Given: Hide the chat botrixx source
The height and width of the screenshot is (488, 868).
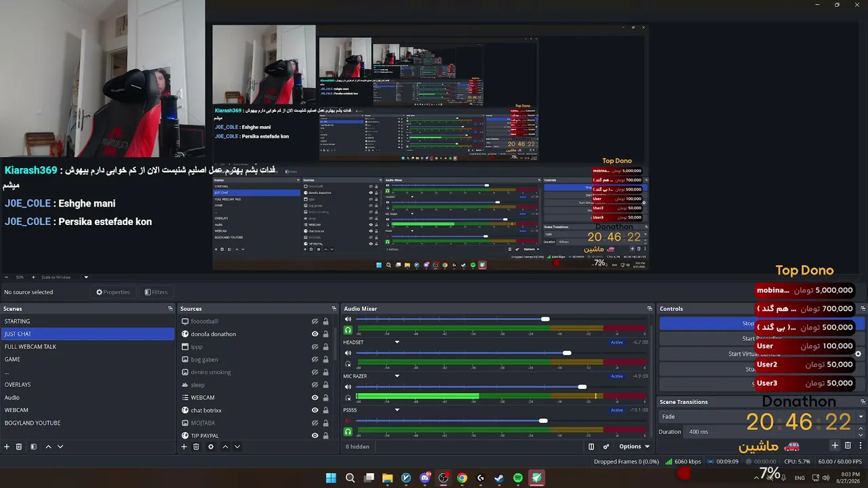Looking at the screenshot, I should (315, 410).
